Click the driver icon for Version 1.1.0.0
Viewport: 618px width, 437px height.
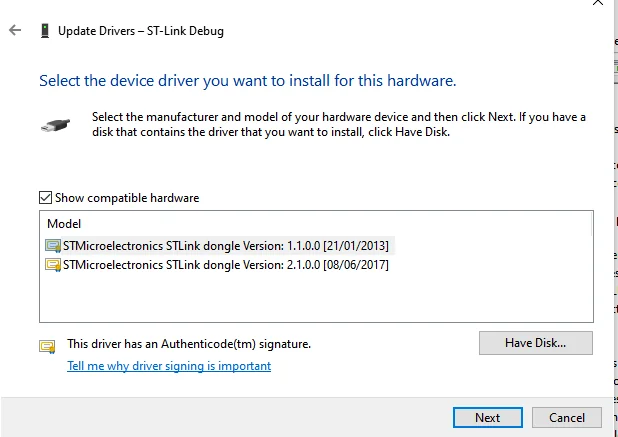click(x=53, y=245)
